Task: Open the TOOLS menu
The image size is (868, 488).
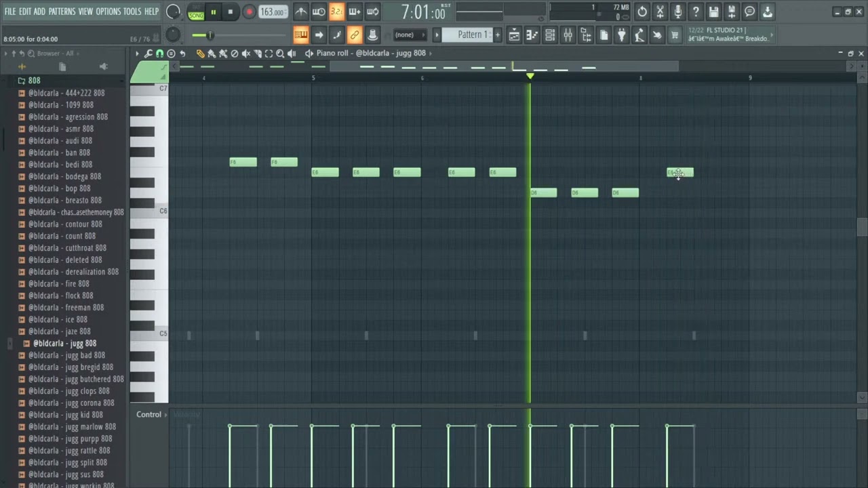Action: click(x=132, y=12)
